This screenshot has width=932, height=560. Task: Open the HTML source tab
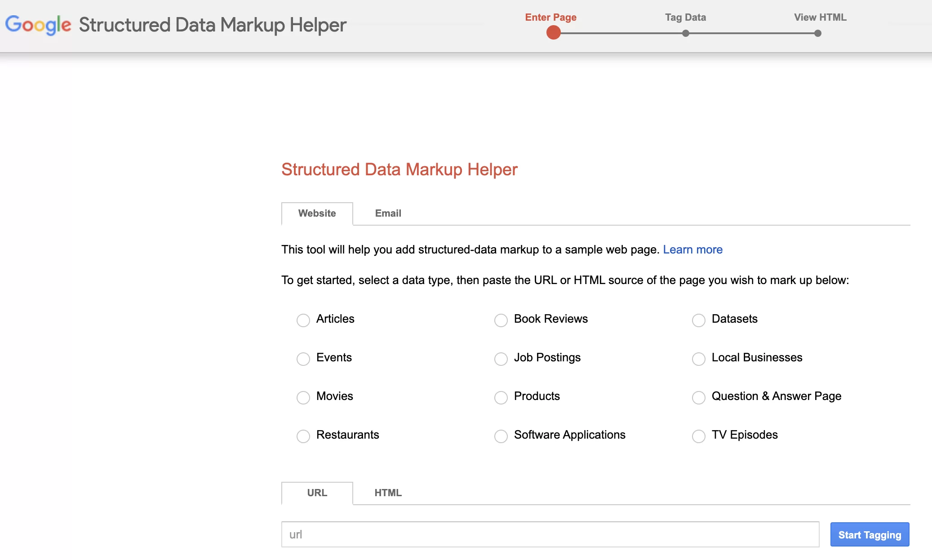tap(388, 493)
